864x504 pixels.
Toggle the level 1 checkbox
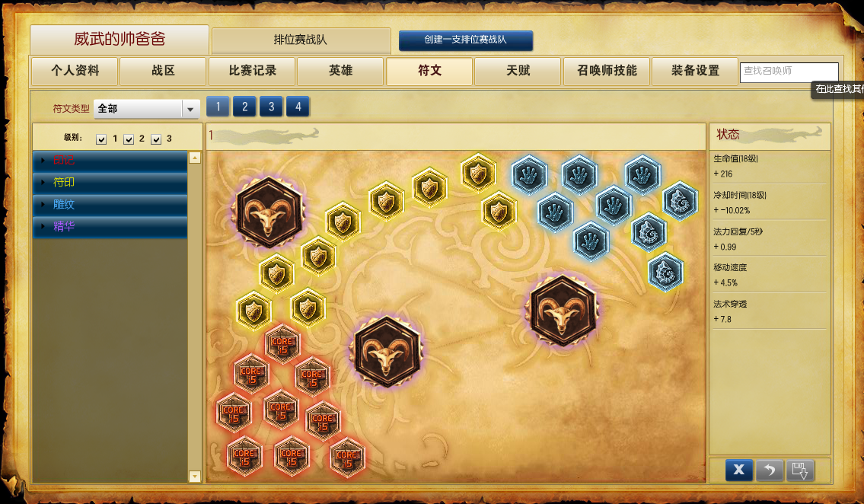(101, 139)
